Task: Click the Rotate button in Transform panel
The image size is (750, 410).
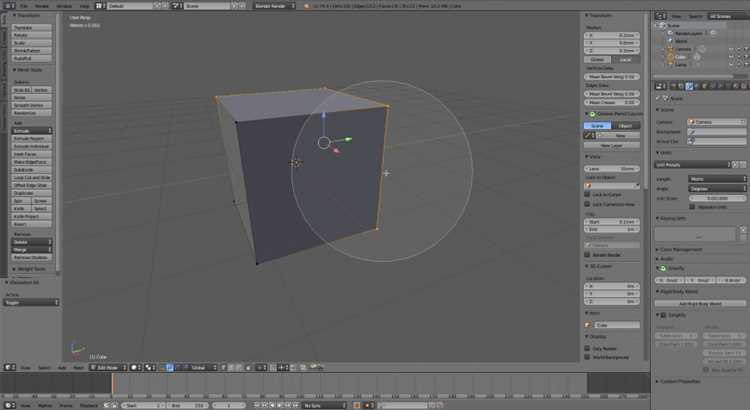Action: point(32,35)
